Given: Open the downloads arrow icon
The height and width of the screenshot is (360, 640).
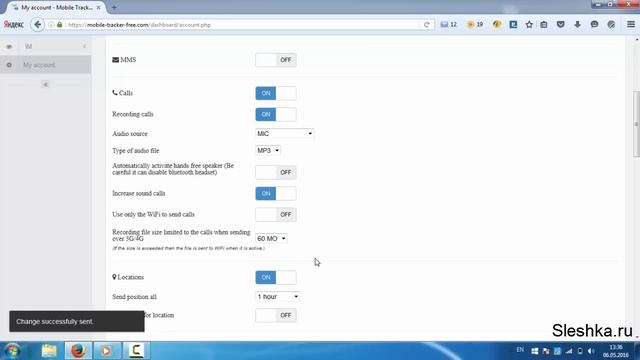Looking at the screenshot, I should click(577, 24).
